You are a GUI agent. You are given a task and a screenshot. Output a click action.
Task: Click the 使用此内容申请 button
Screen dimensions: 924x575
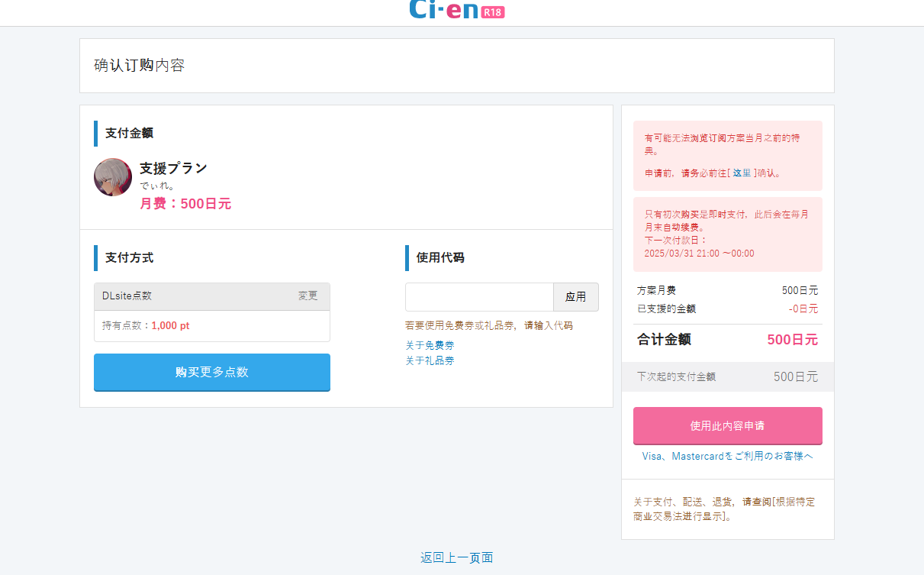(727, 425)
